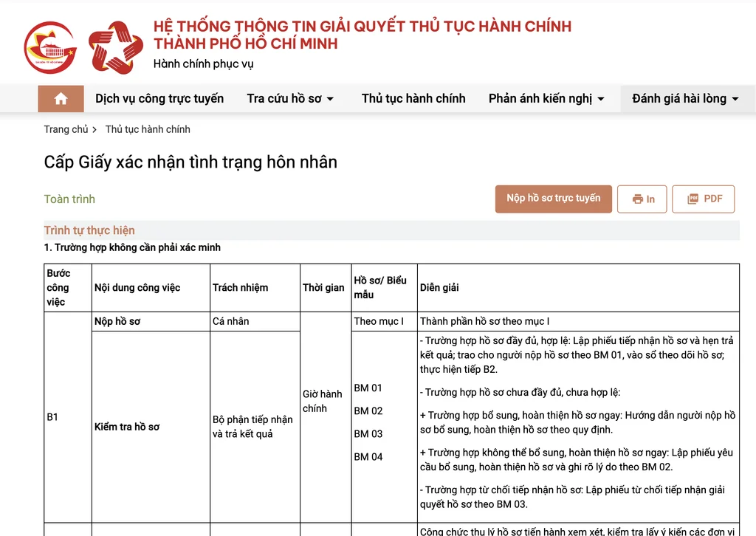Screen dimensions: 756x536
Task: Expand Tra cứu hồ sơ dropdown arrow
Action: coord(330,99)
